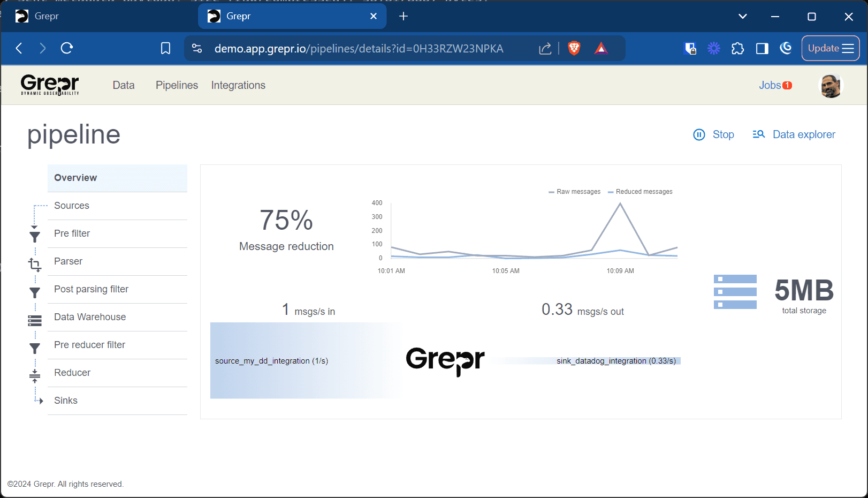Image resolution: width=868 pixels, height=498 pixels.
Task: Focus the address bar URL
Action: [x=359, y=49]
